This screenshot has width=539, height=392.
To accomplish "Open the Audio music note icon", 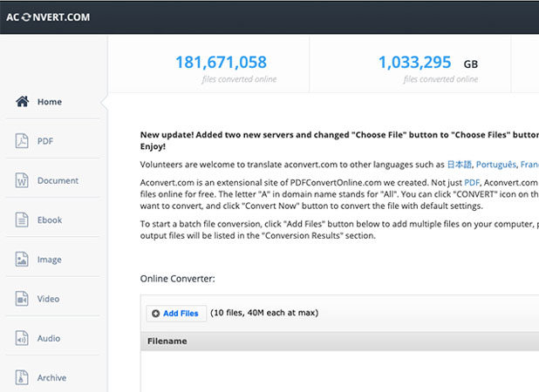I will click(x=23, y=338).
